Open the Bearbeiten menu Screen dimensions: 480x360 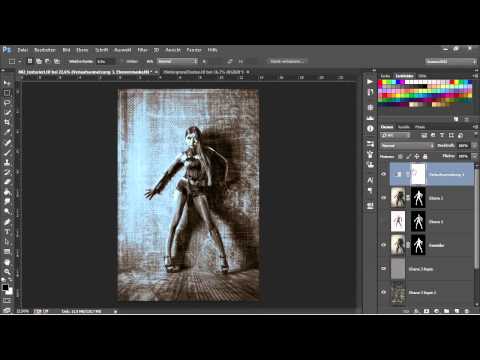(45, 50)
